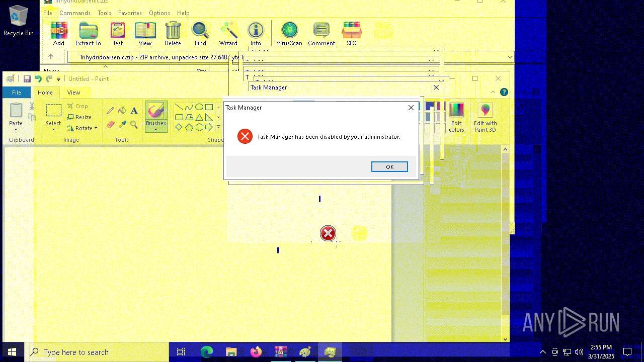The height and width of the screenshot is (362, 644).
Task: Click the Paint vertical scrollbar down arrow
Action: [x=506, y=338]
